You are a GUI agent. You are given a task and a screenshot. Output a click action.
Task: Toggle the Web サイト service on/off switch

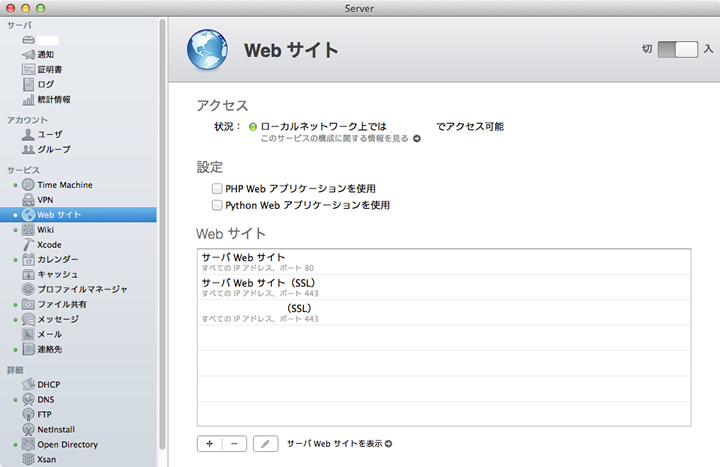click(x=678, y=49)
